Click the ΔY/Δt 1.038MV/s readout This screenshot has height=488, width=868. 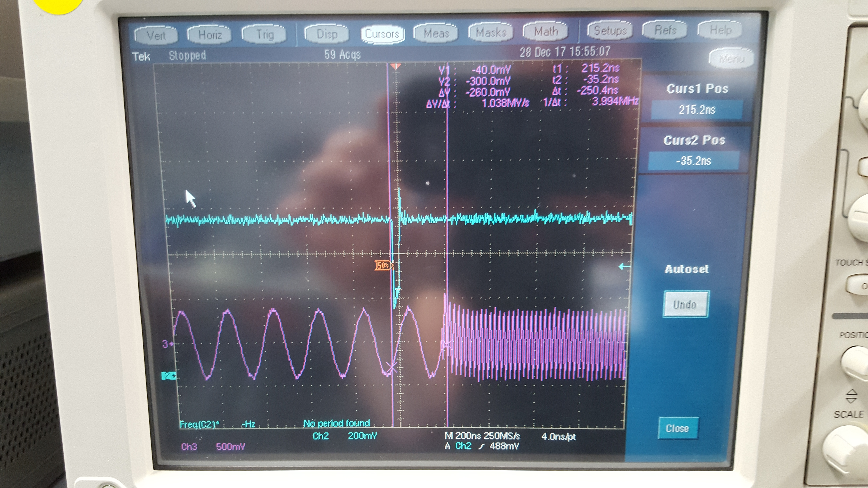click(x=477, y=103)
